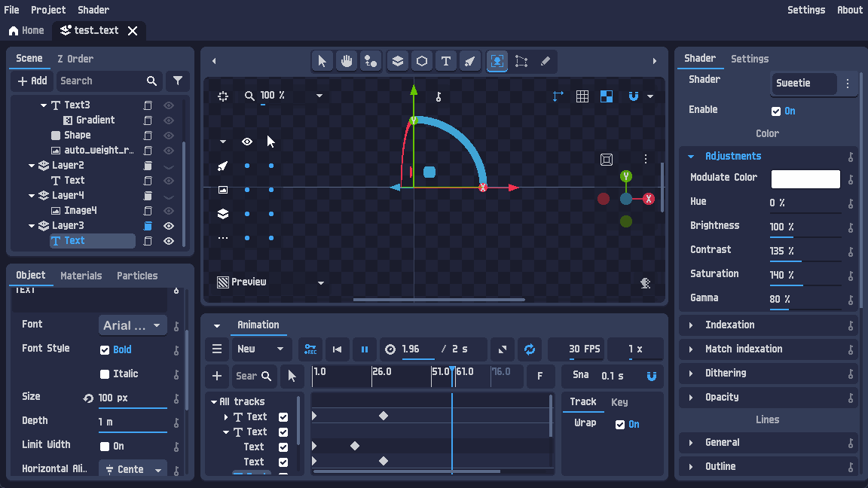This screenshot has height=488, width=868.
Task: Switch to the Z Order tab
Action: (x=75, y=59)
